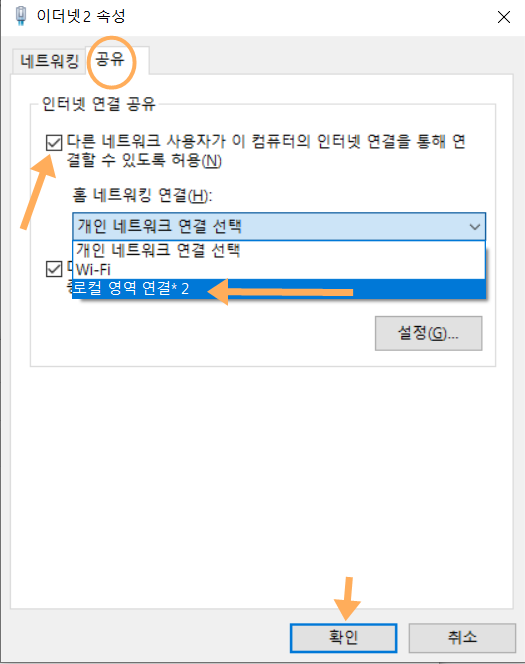The height and width of the screenshot is (664, 525).
Task: Click the chevron arrow of the network dropdown
Action: pyautogui.click(x=475, y=227)
